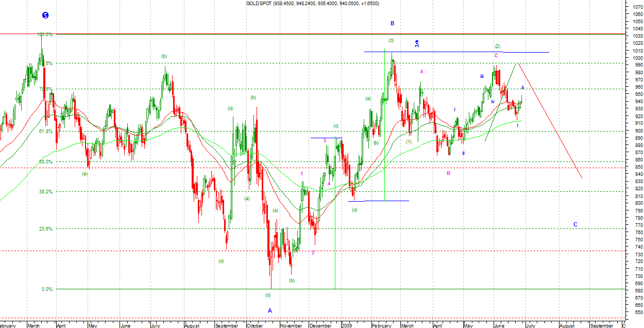644x328 pixels.
Task: Select the 100.0% Fibonacci level label
Action: pyautogui.click(x=45, y=35)
